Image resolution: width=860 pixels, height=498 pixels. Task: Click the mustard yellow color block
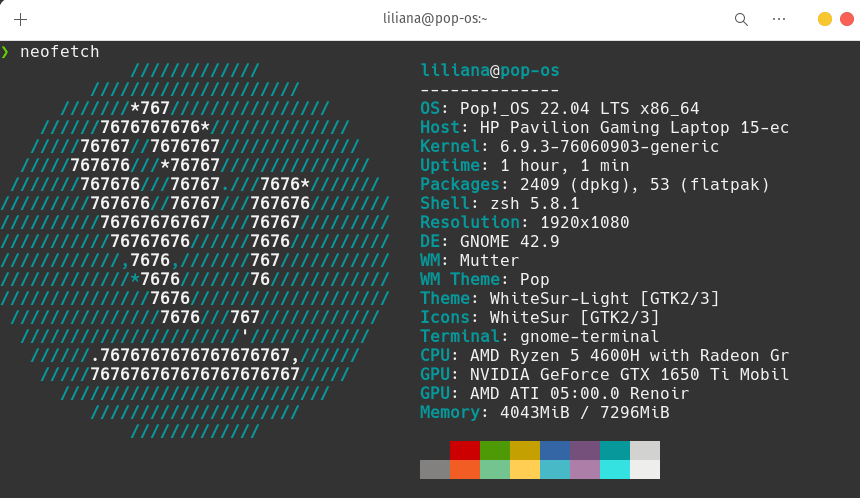click(525, 450)
